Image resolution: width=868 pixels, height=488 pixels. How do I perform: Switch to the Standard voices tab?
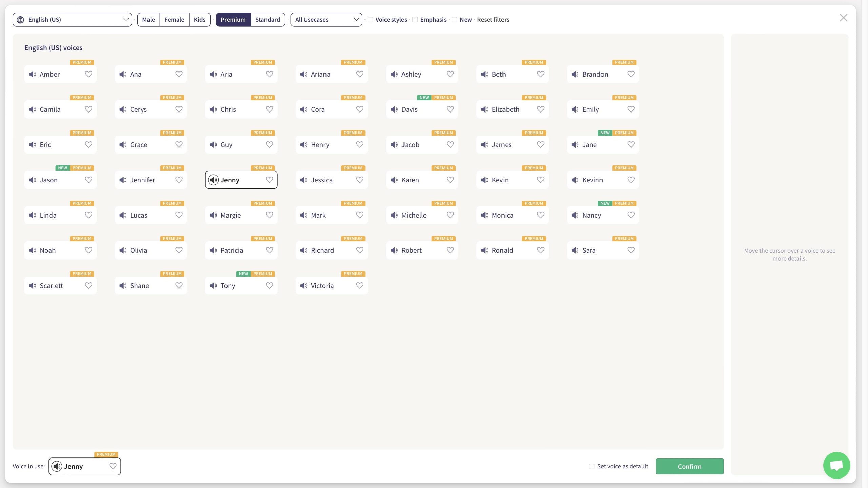[x=268, y=20]
